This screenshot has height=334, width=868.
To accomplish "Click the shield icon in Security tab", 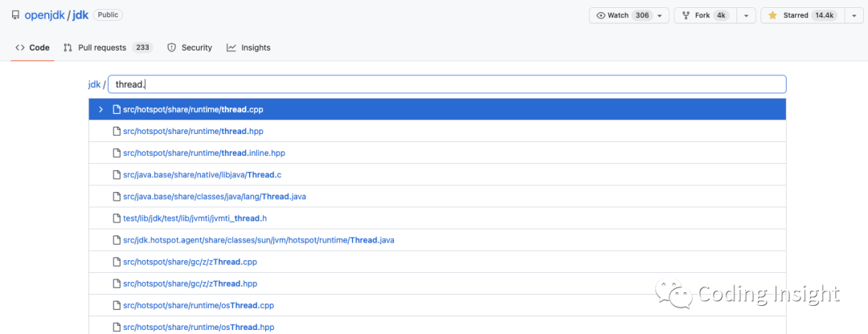I will [x=172, y=47].
